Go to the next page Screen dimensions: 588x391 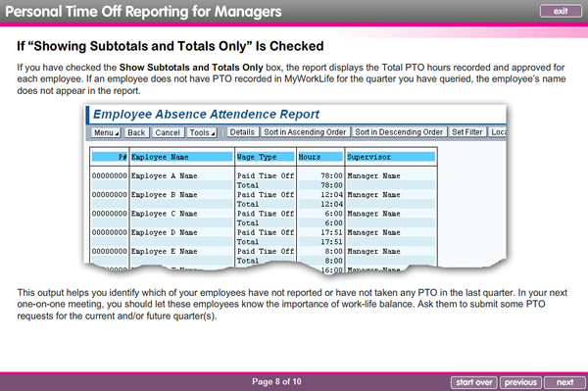[564, 382]
